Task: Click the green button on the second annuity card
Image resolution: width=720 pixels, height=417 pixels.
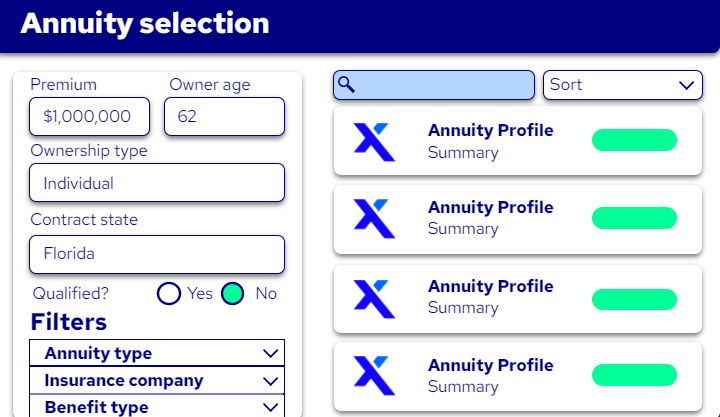Action: (634, 217)
